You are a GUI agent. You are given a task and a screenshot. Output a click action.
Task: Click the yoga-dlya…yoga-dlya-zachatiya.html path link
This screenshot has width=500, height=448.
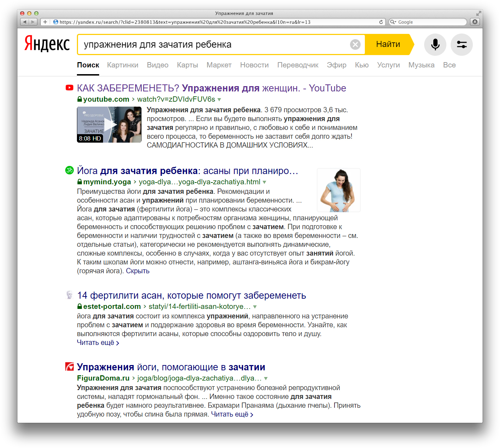coord(199,182)
